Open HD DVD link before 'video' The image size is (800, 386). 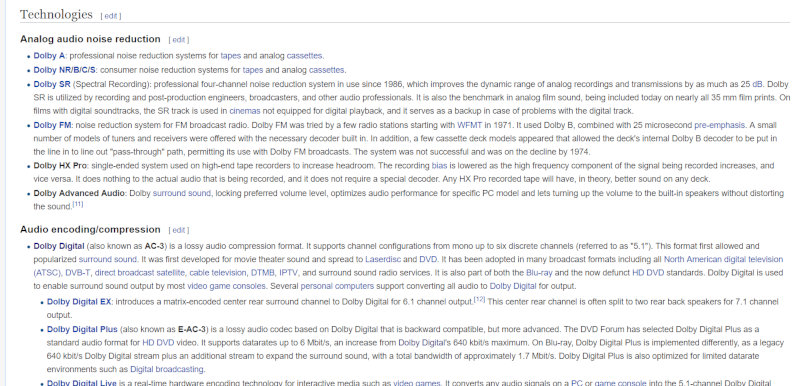(158, 342)
